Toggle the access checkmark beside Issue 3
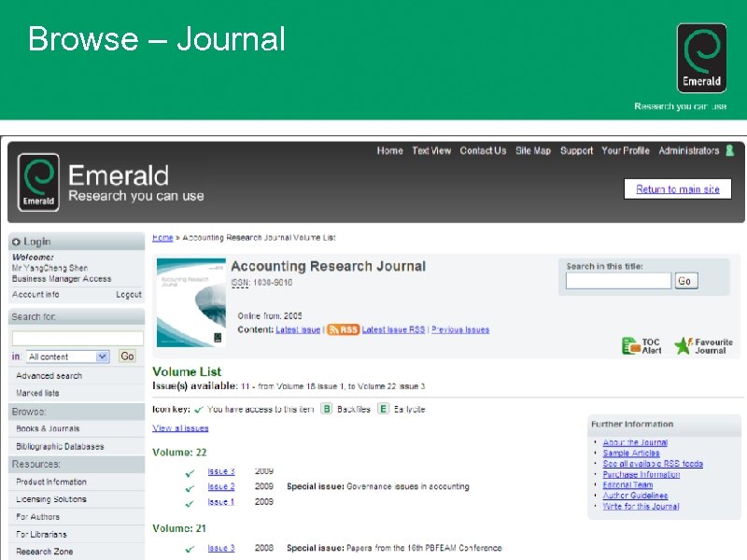 (190, 472)
